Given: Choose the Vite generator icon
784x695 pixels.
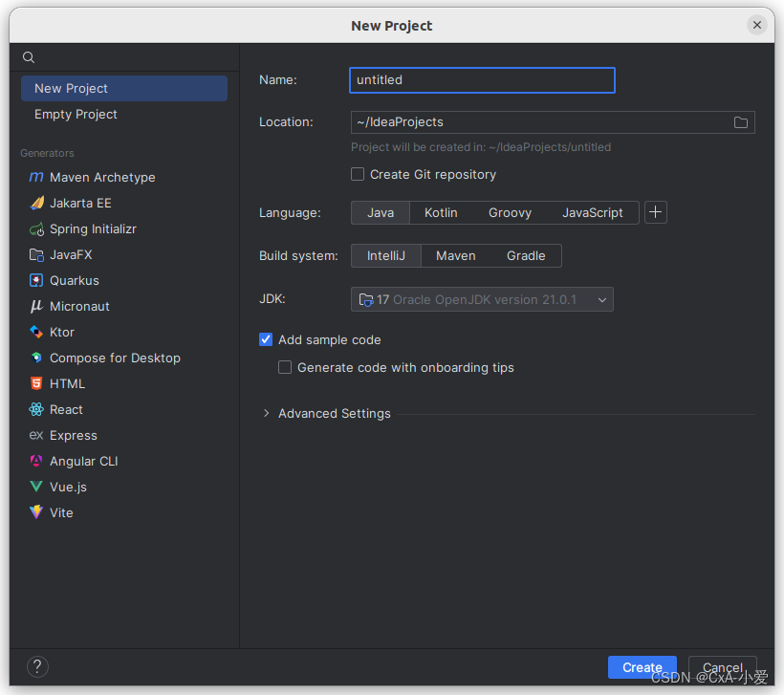Looking at the screenshot, I should 36,512.
